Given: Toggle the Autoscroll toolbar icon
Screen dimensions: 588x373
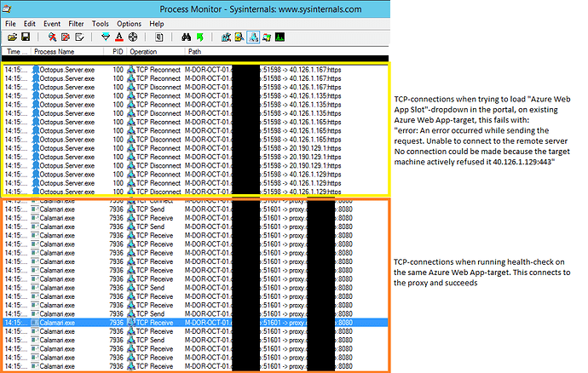Looking at the screenshot, I should (x=66, y=37).
